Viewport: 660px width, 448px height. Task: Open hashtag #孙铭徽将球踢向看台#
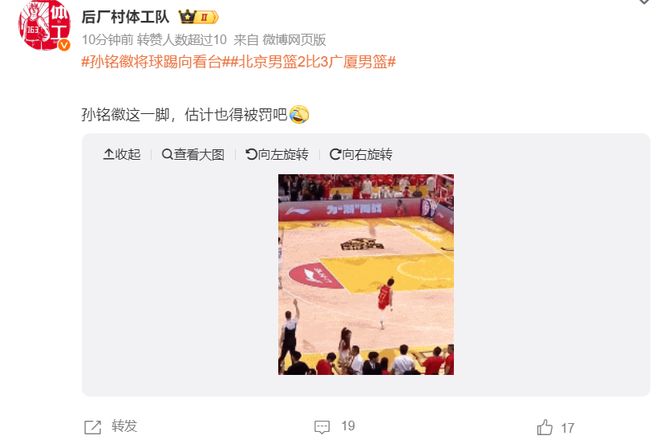coord(154,62)
